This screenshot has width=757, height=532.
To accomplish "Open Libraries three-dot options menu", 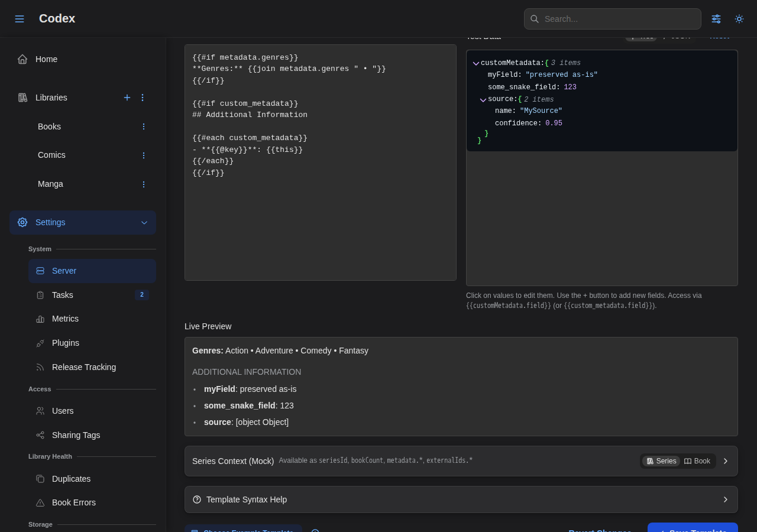I will coord(143,98).
